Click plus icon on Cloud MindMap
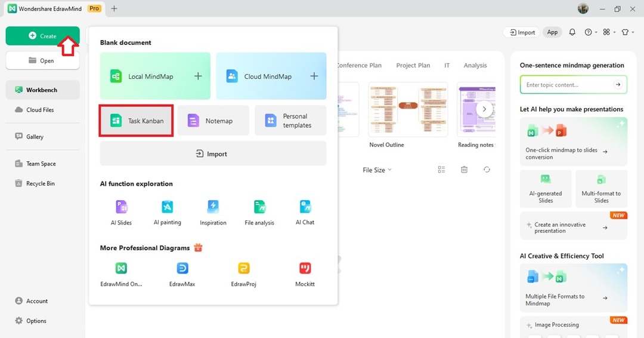The height and width of the screenshot is (338, 644). pyautogui.click(x=314, y=76)
